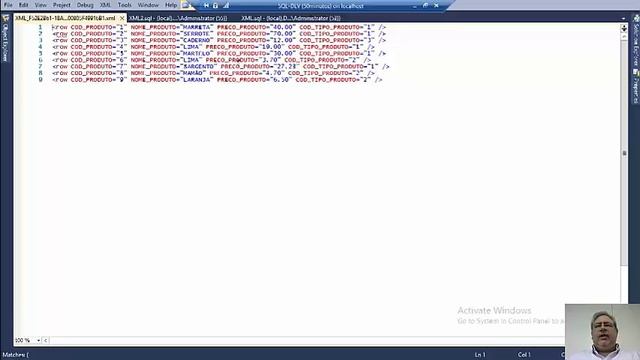Click line number 1 in the gutter
Image resolution: width=640 pixels, height=360 pixels.
tap(40, 27)
